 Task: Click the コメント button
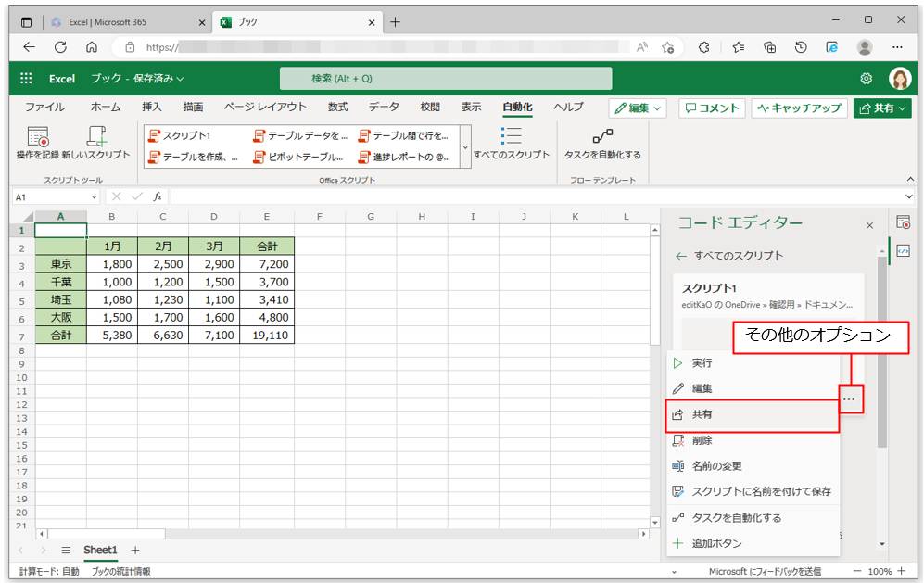pos(711,108)
